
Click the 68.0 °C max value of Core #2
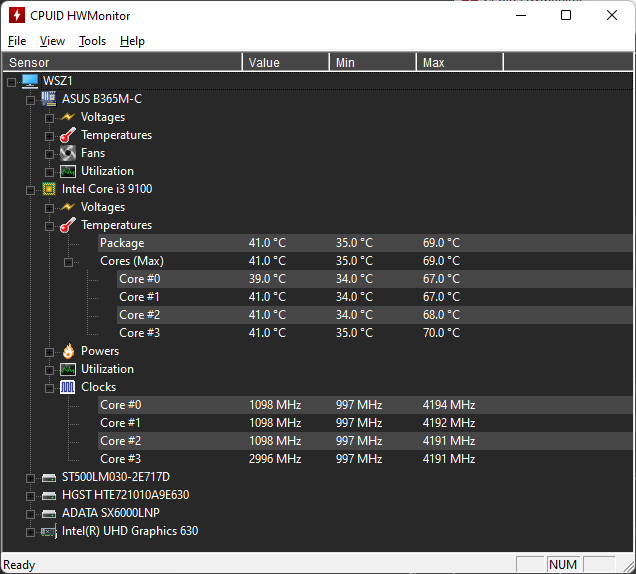(441, 315)
